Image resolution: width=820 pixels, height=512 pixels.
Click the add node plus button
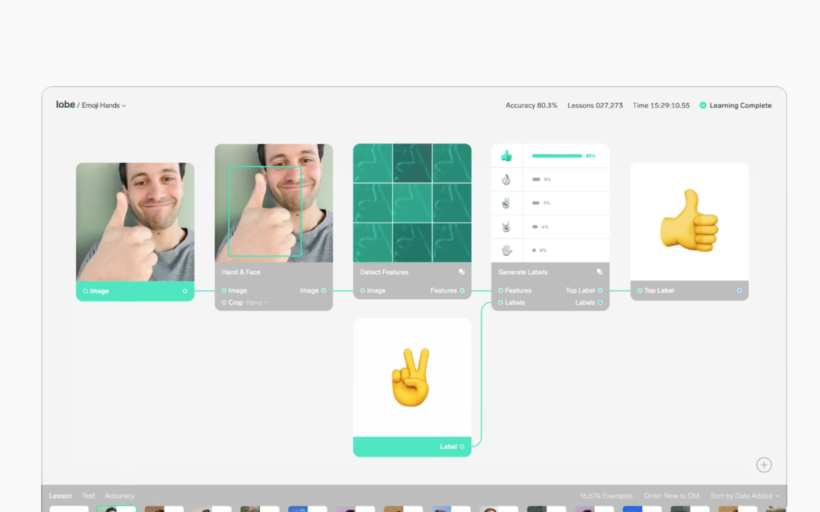coord(764,464)
